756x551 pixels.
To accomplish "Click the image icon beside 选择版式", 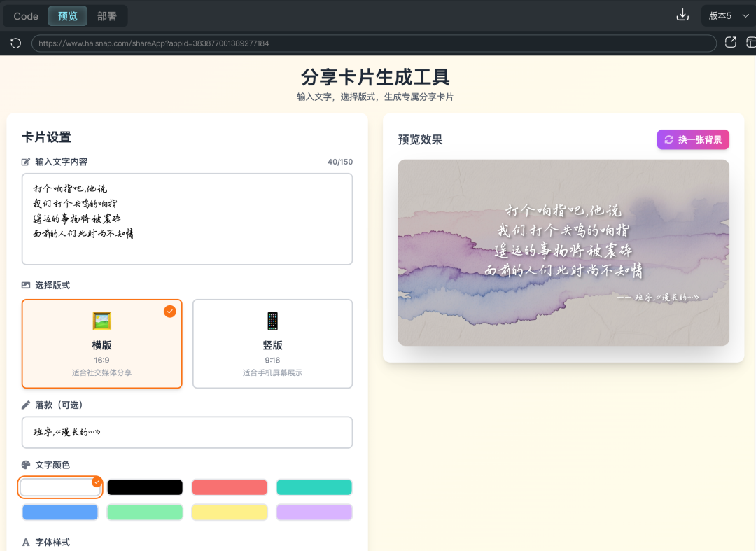I will coord(26,286).
